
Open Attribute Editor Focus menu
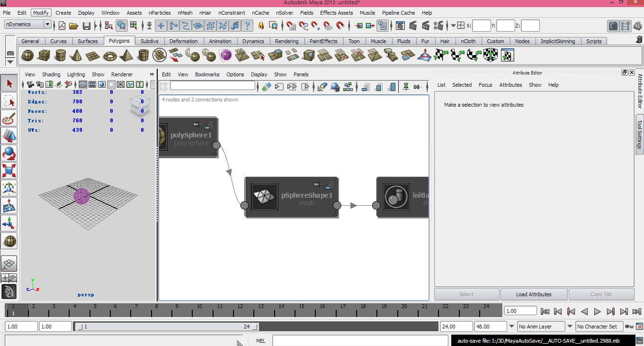[x=485, y=85]
